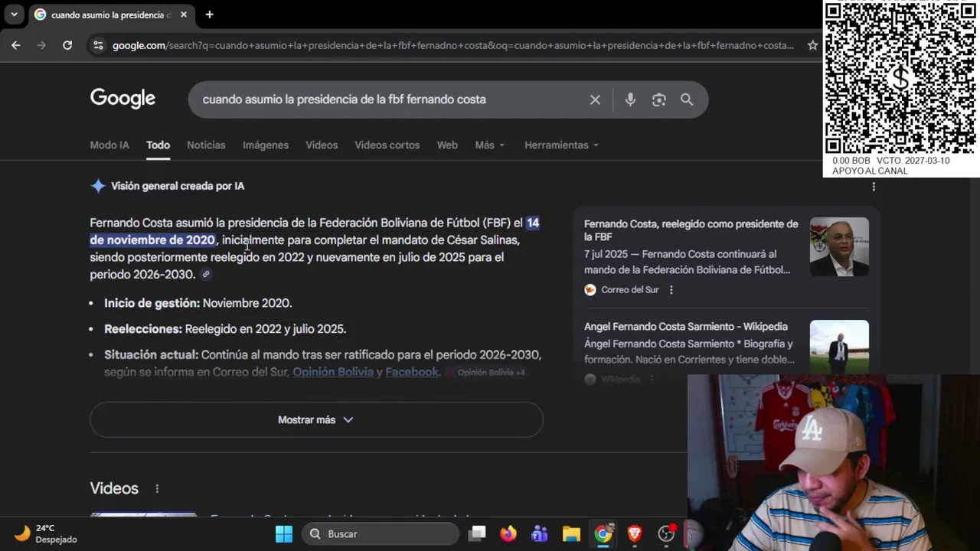Click the Google logo
This screenshot has height=551, width=980.
click(x=122, y=99)
